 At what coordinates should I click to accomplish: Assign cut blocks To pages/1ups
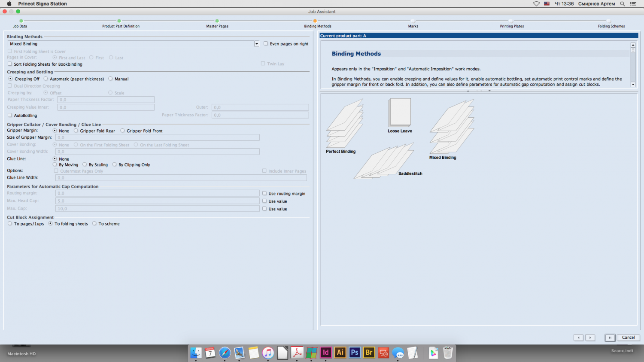(x=10, y=223)
